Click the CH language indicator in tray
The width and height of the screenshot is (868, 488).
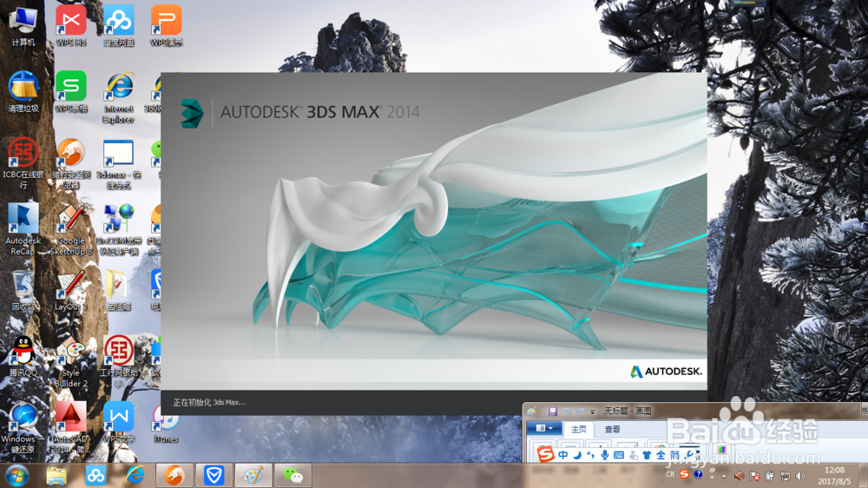[670, 475]
